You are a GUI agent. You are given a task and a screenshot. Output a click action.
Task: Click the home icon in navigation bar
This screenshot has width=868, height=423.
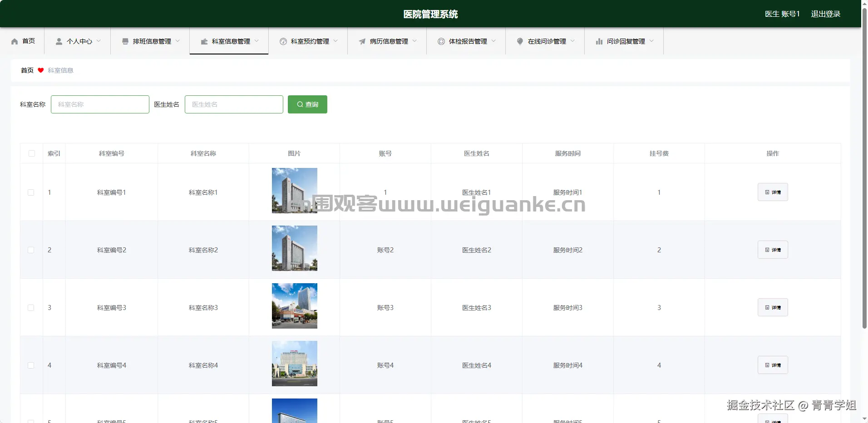click(x=15, y=41)
